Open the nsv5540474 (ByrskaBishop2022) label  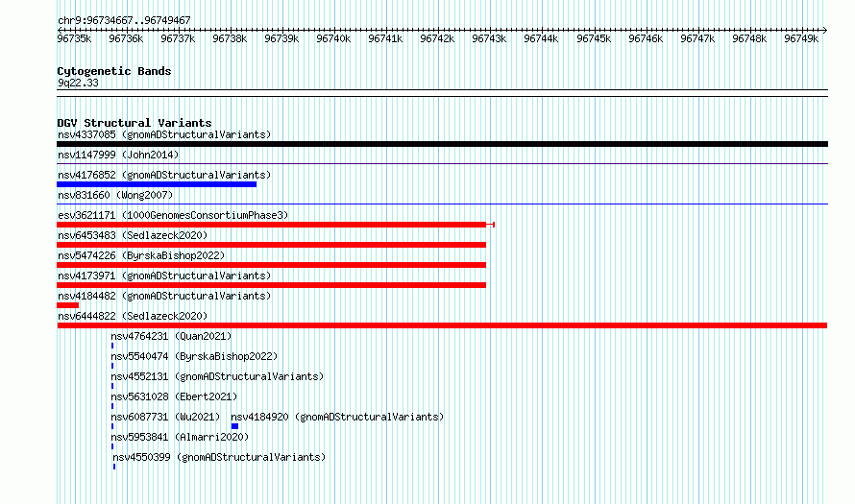coord(194,356)
